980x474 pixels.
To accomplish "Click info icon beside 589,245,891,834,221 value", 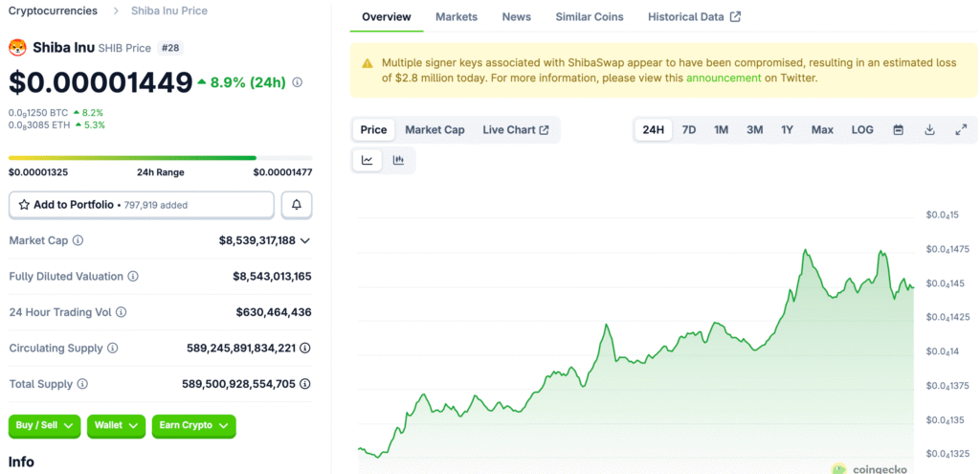I will [x=305, y=348].
